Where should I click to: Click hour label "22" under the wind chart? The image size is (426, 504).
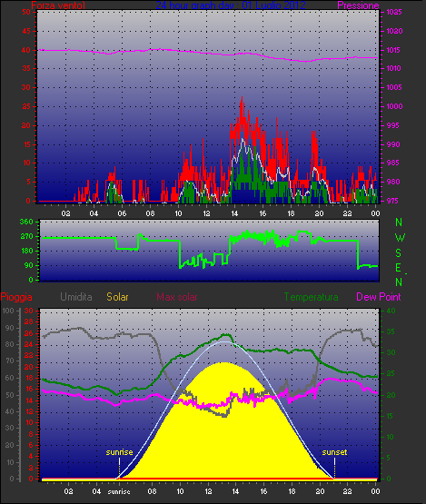(x=347, y=213)
